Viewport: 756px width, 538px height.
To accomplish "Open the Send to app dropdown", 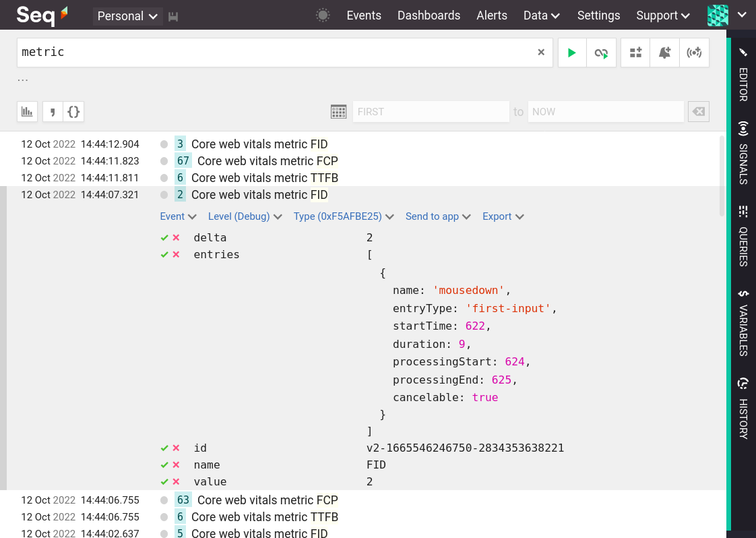I will (438, 216).
